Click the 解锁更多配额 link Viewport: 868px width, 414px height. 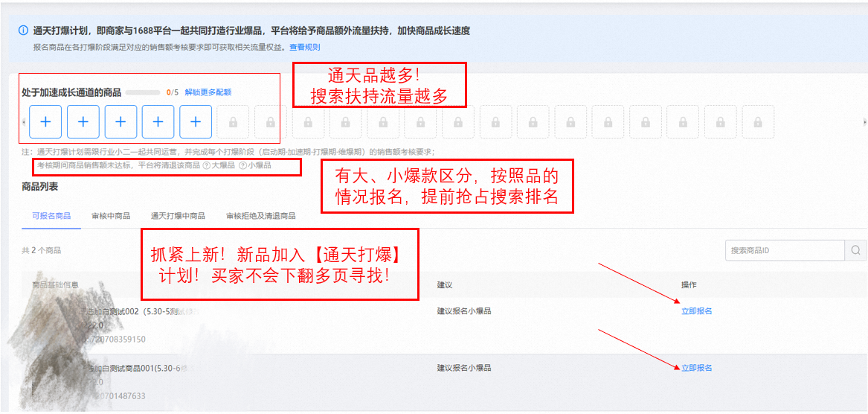click(x=208, y=92)
